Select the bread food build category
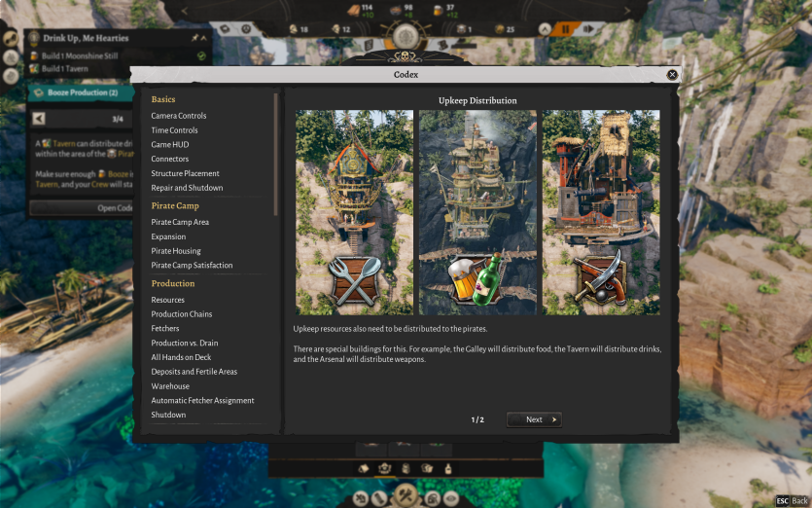The width and height of the screenshot is (812, 508). click(427, 469)
